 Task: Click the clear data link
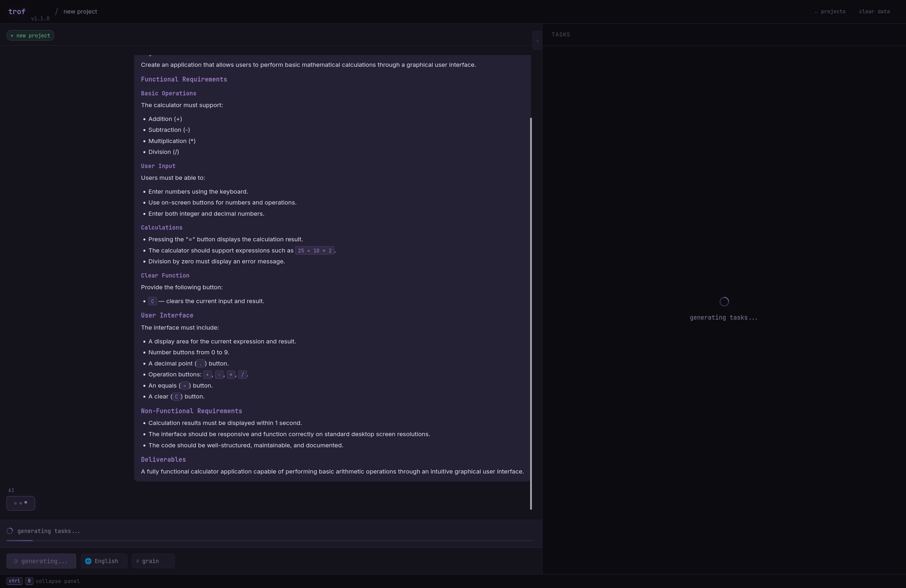point(875,11)
